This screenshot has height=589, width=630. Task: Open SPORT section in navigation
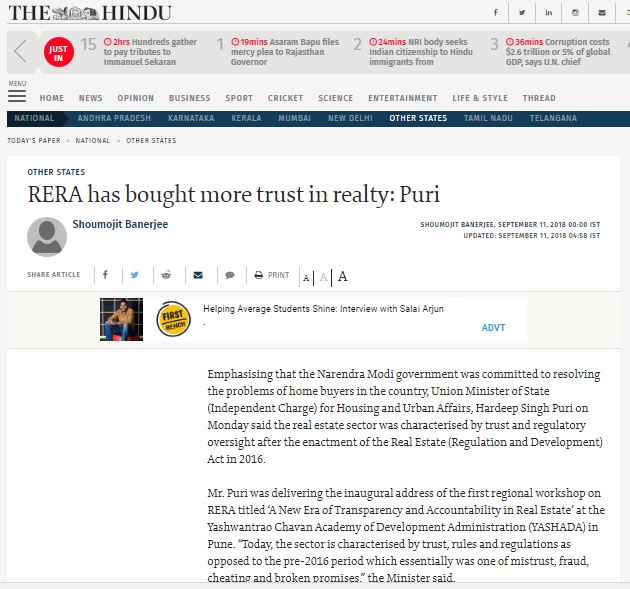click(239, 98)
